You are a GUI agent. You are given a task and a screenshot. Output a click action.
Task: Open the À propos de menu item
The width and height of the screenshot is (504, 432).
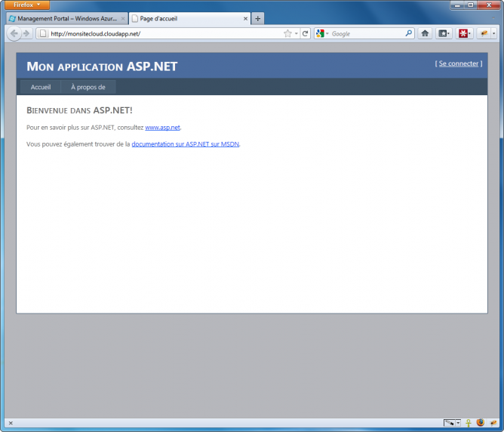[88, 87]
